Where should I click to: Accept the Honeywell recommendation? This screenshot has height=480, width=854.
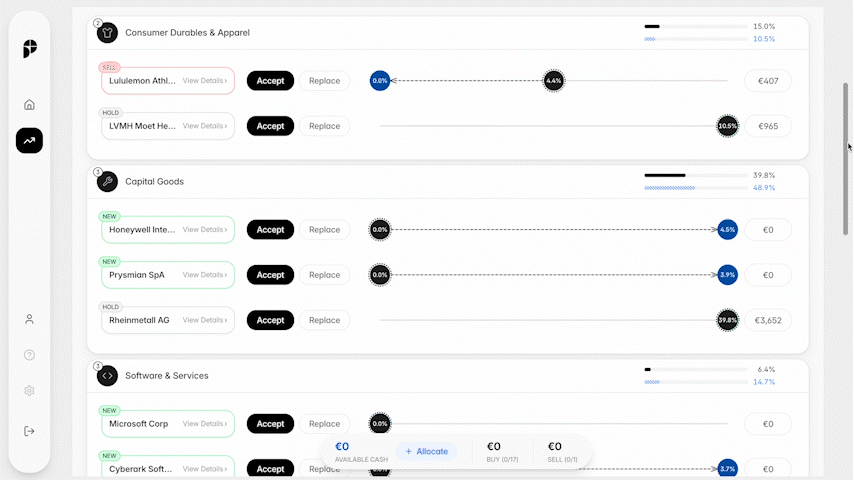[270, 230]
